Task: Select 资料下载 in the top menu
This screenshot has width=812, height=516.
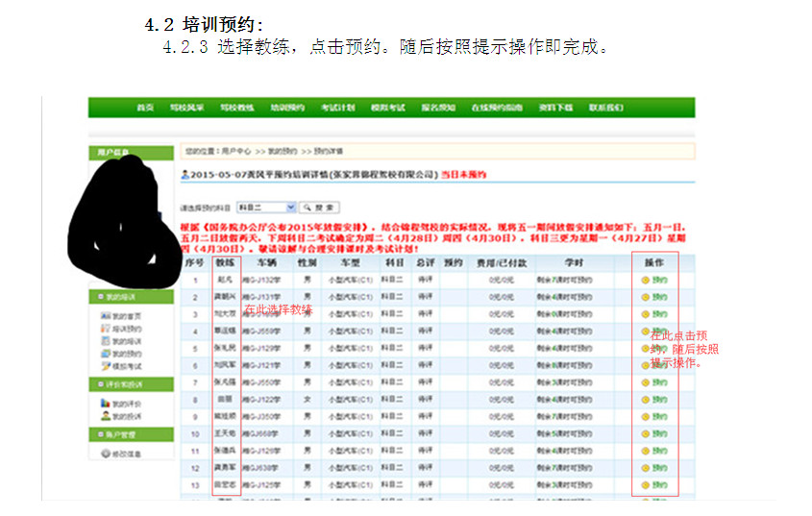Action: tap(555, 108)
